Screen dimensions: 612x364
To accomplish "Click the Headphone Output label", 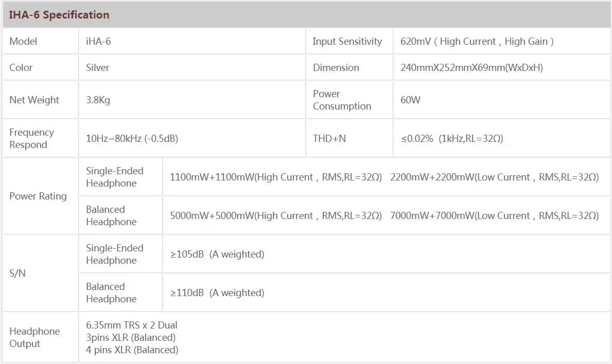I will (34, 337).
